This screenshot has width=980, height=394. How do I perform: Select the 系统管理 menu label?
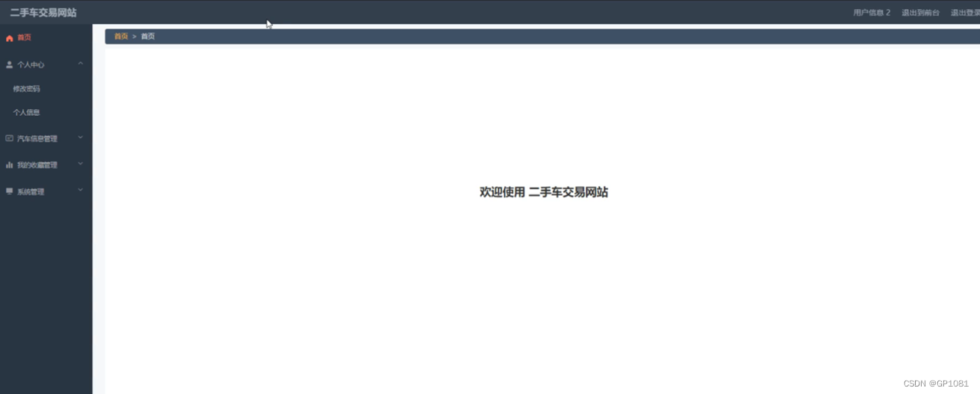click(31, 192)
